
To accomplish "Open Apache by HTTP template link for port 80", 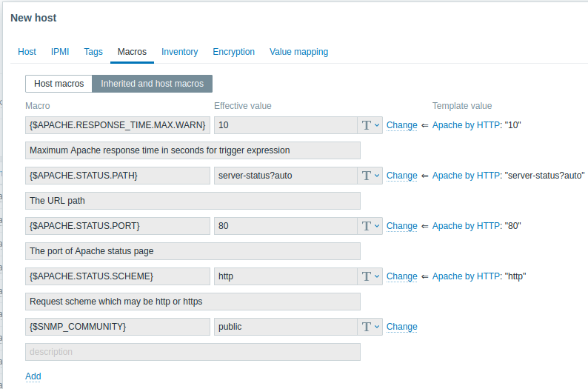I will 466,226.
